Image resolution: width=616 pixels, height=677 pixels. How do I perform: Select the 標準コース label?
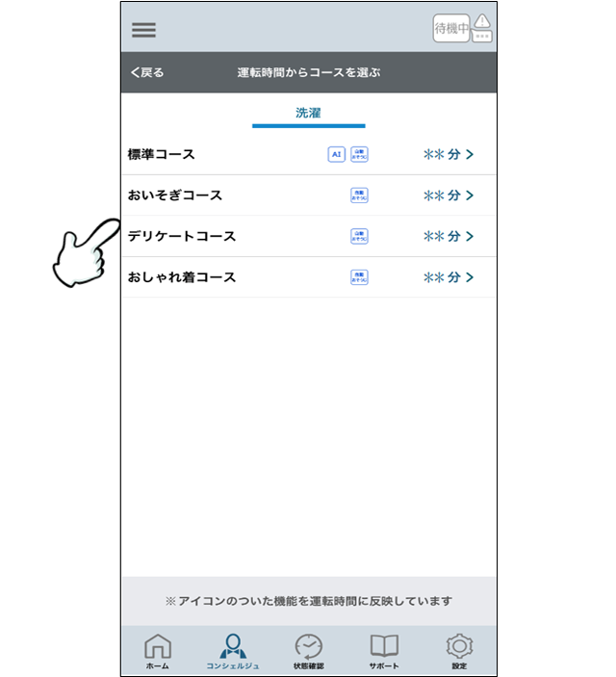pyautogui.click(x=162, y=154)
